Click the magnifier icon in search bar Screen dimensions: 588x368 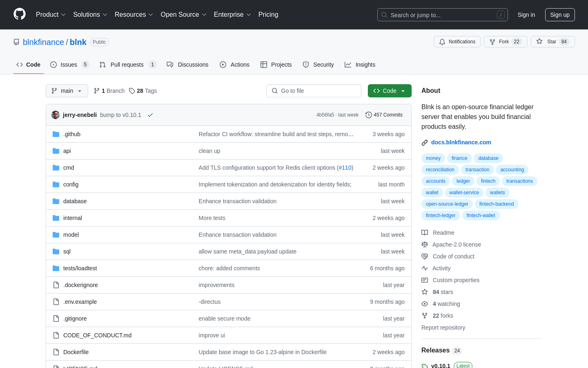pyautogui.click(x=384, y=15)
